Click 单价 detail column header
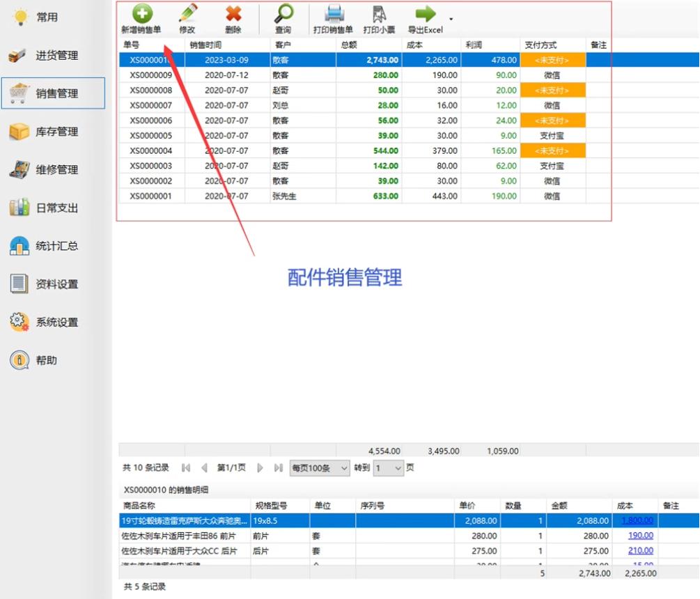The height and width of the screenshot is (599, 700). coord(477,506)
